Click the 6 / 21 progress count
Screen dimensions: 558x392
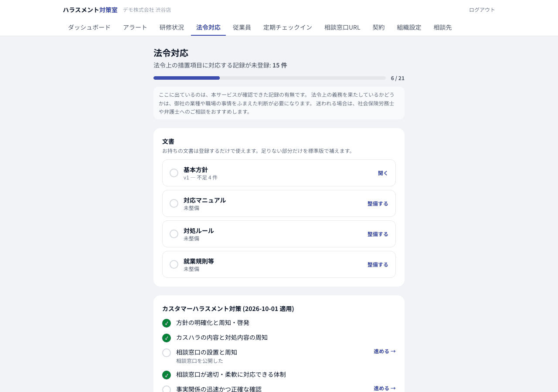tap(398, 78)
